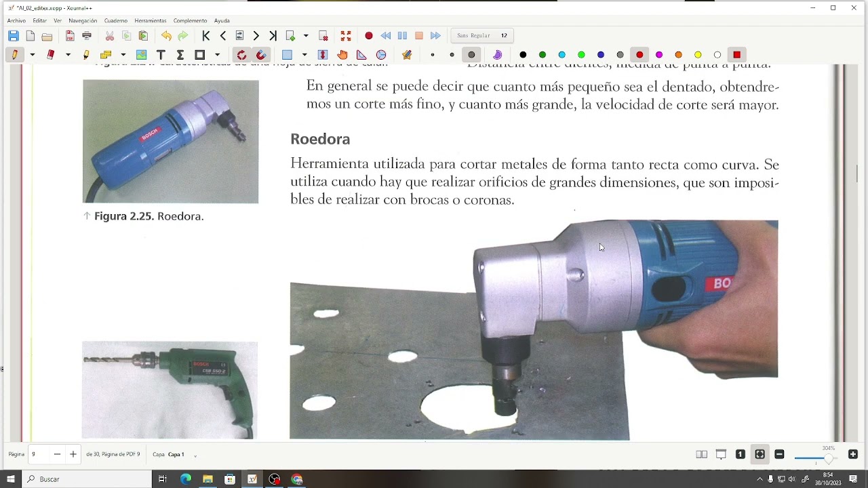Select the vertical space tool
The image size is (868, 488).
(x=323, y=55)
